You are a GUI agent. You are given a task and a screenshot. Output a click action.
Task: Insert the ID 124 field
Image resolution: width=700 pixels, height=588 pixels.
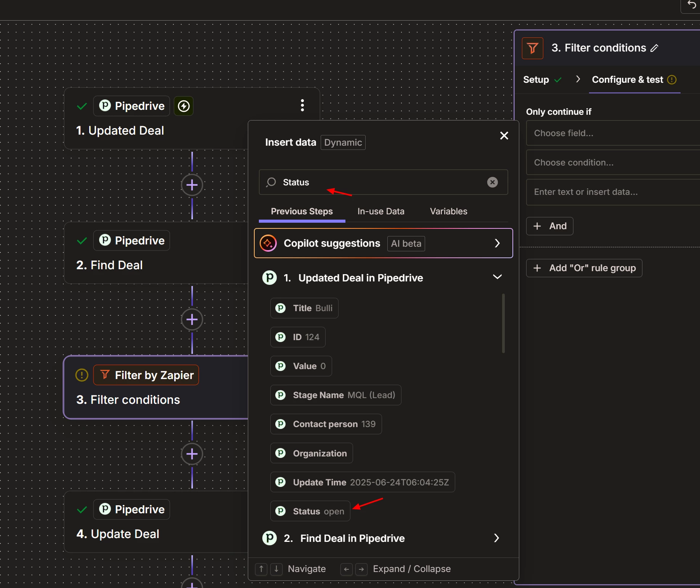(298, 337)
